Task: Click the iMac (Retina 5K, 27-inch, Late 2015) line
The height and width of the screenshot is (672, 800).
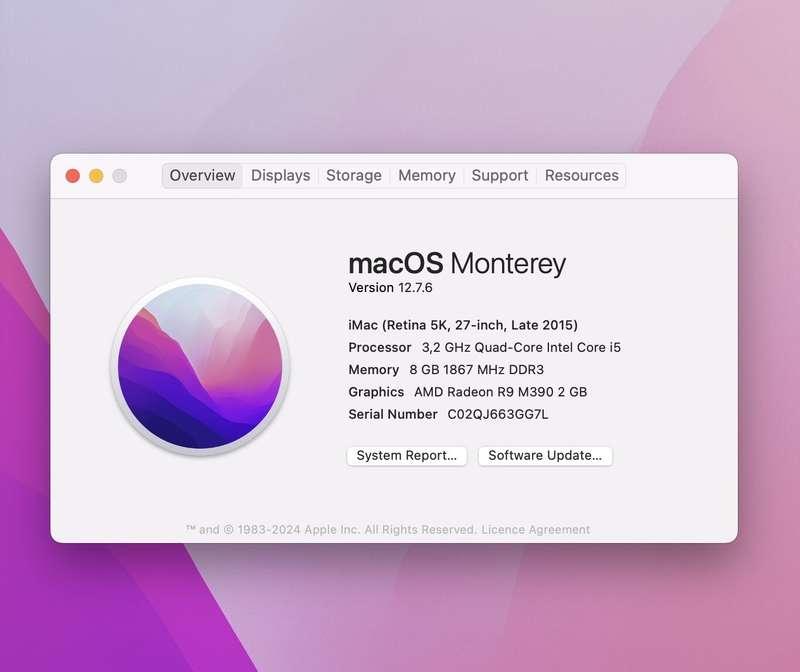Action: pos(463,325)
